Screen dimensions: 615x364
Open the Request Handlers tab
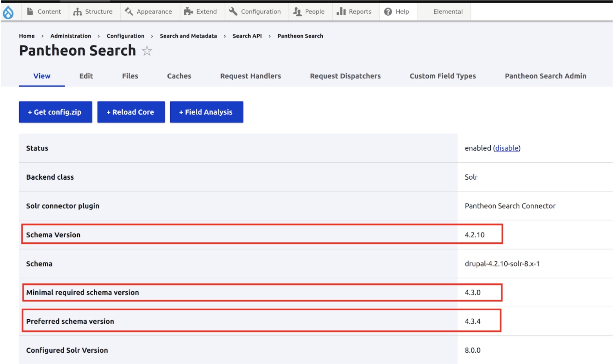pyautogui.click(x=251, y=76)
